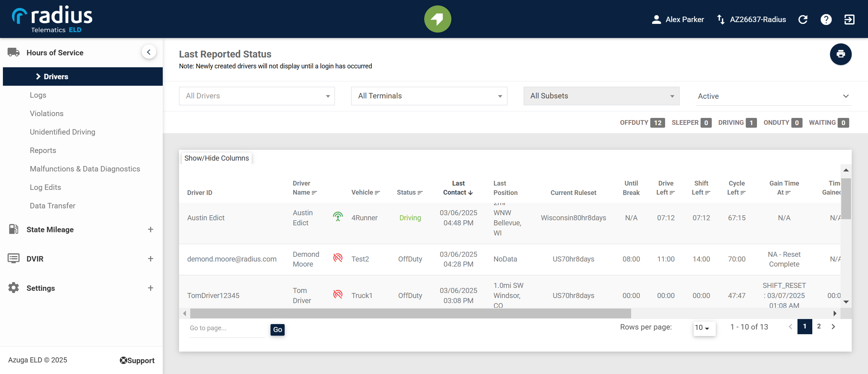
Task: Click the ONDUTY 0 status count
Action: [x=783, y=123]
